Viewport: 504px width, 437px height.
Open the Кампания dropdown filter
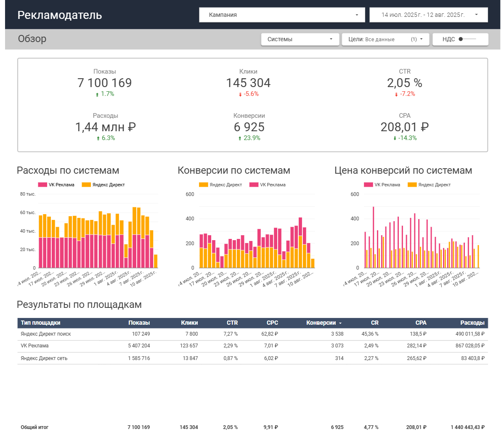tap(282, 15)
